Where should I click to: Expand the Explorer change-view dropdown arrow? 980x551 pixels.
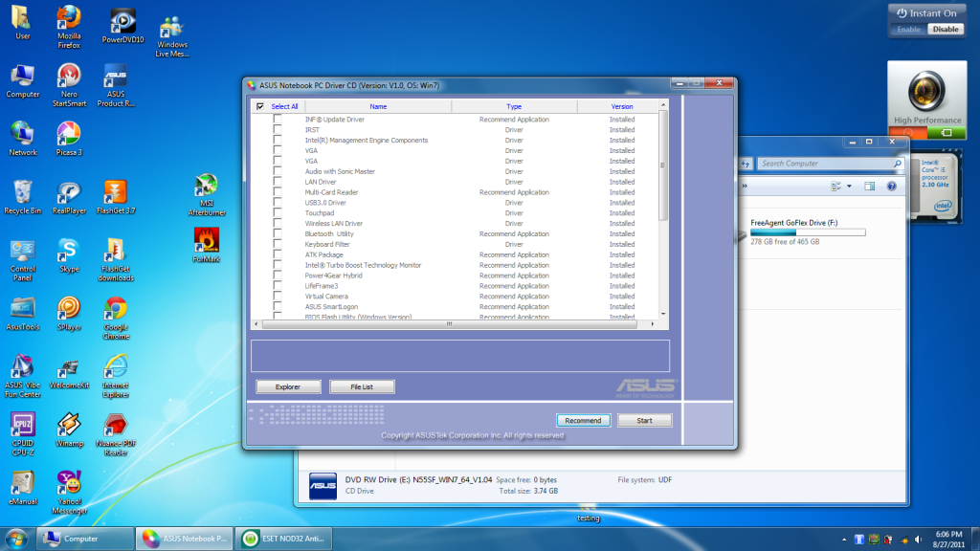click(x=849, y=187)
